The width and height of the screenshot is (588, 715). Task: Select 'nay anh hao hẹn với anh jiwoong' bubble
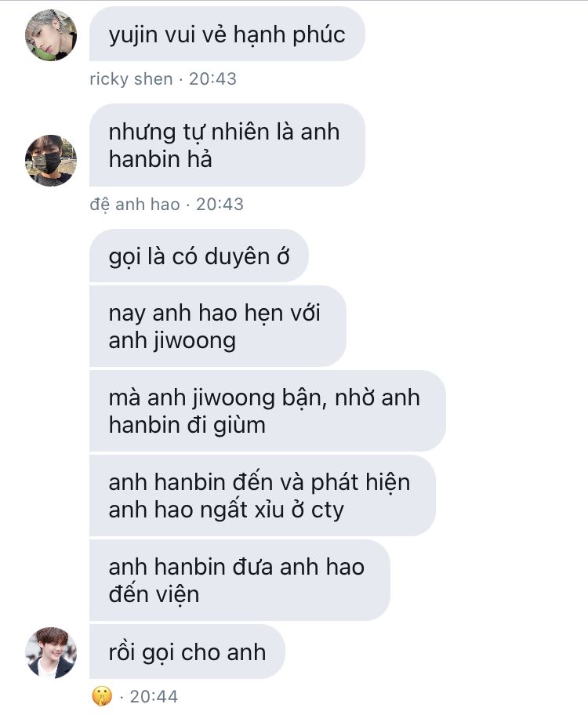(218, 326)
